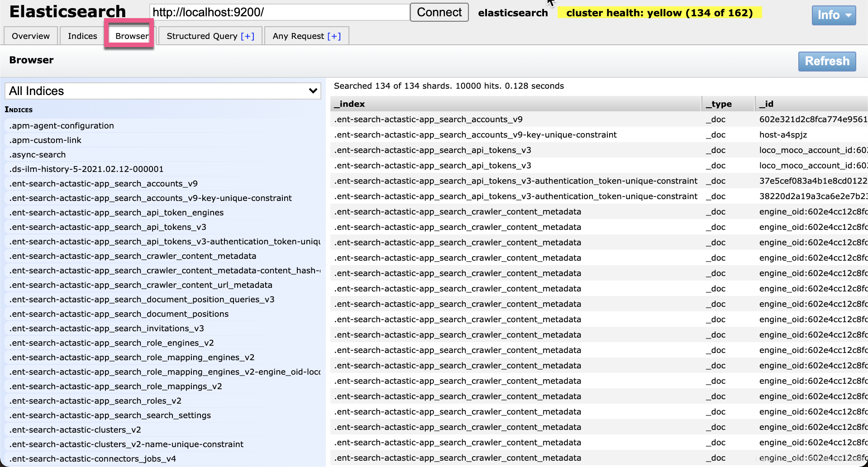Click the Connect button

coord(439,12)
